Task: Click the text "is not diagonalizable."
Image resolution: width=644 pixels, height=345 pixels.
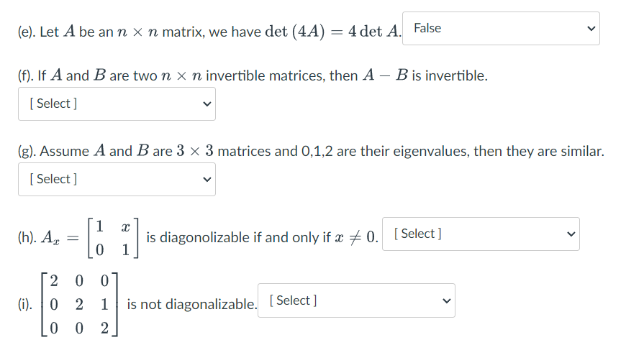Action: pyautogui.click(x=191, y=305)
